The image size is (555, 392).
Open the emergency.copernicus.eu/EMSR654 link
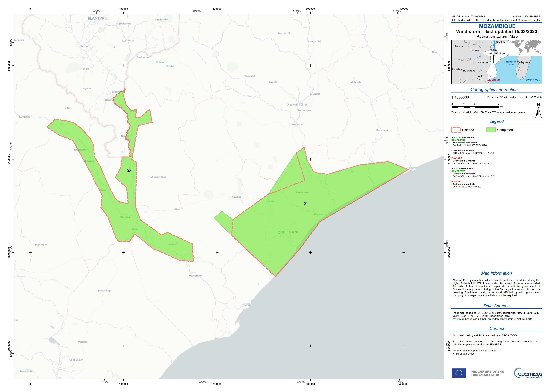click(477, 344)
